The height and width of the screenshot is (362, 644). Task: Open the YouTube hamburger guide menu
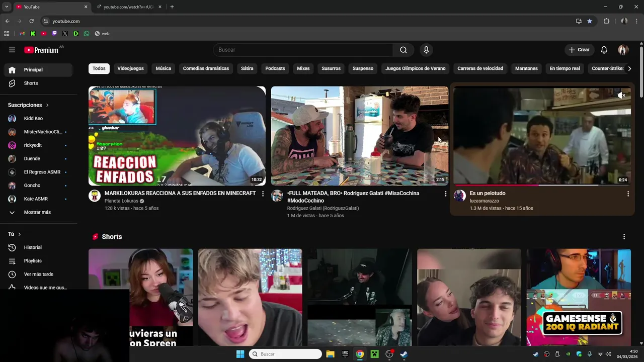12,50
